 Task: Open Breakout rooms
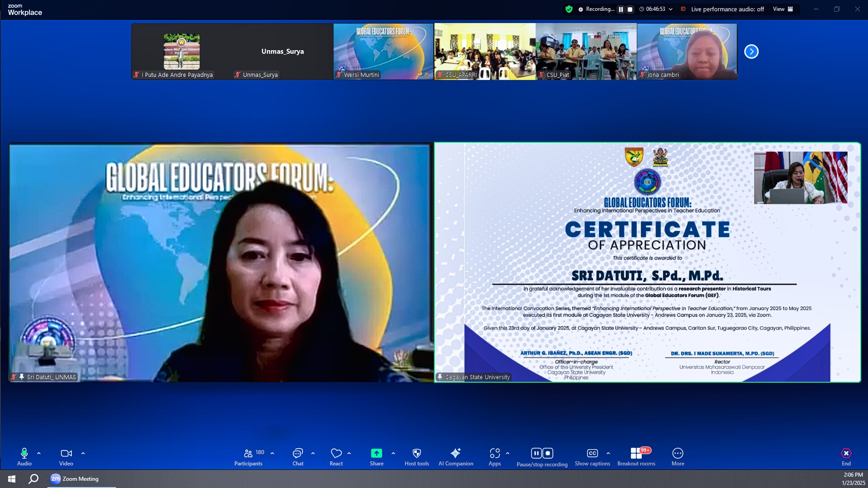636,456
